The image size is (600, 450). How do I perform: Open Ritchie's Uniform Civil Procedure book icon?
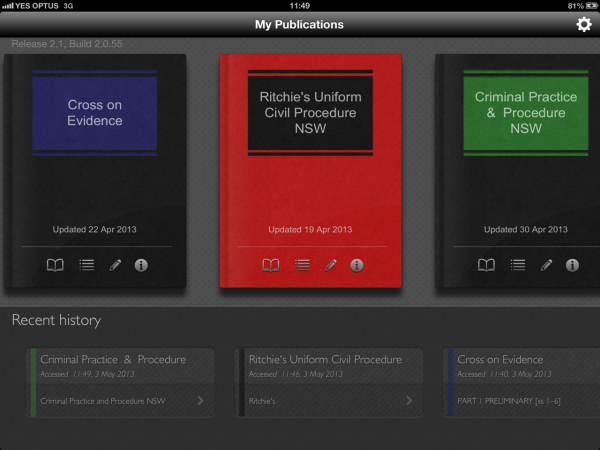pyautogui.click(x=271, y=265)
